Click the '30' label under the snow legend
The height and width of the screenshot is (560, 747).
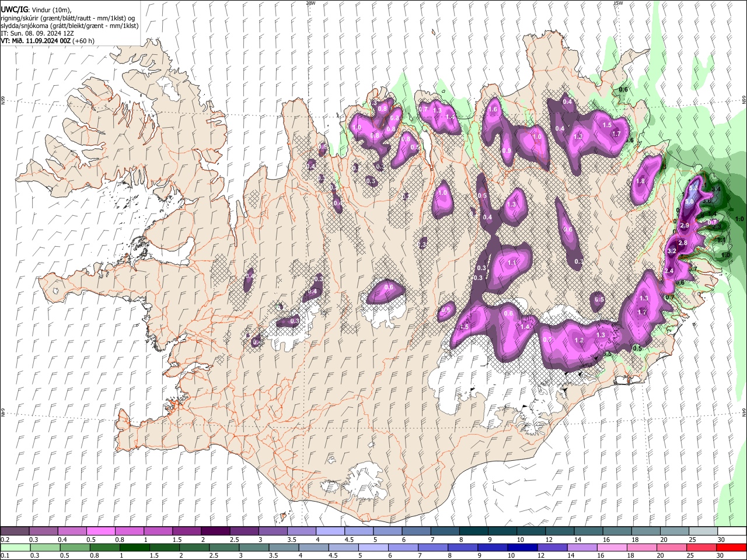(721, 540)
